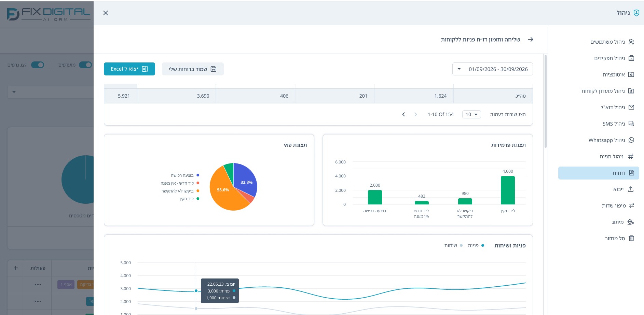This screenshot has height=315, width=644.
Task: Click orange 55.6% pie slice
Action: pos(223,190)
